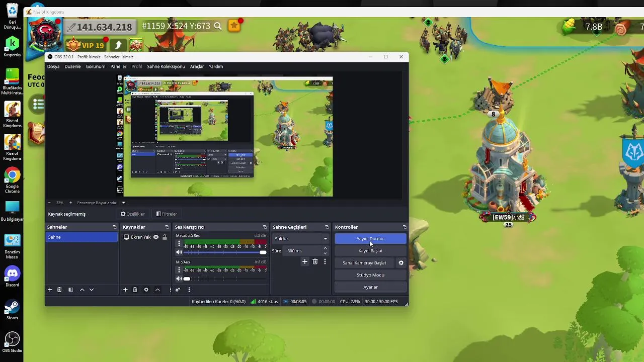This screenshot has width=644, height=362.
Task: Open virtual camera settings gear
Action: [401, 263]
